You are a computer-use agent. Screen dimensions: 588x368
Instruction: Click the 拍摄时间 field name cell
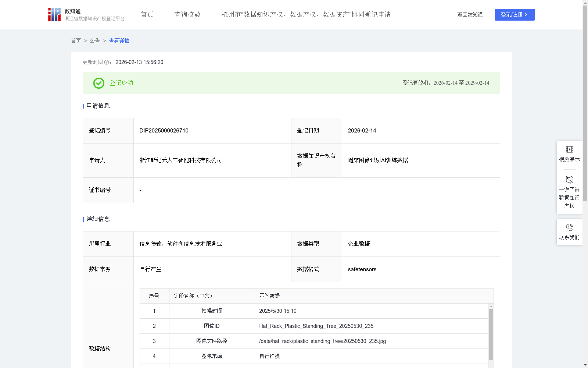point(212,311)
